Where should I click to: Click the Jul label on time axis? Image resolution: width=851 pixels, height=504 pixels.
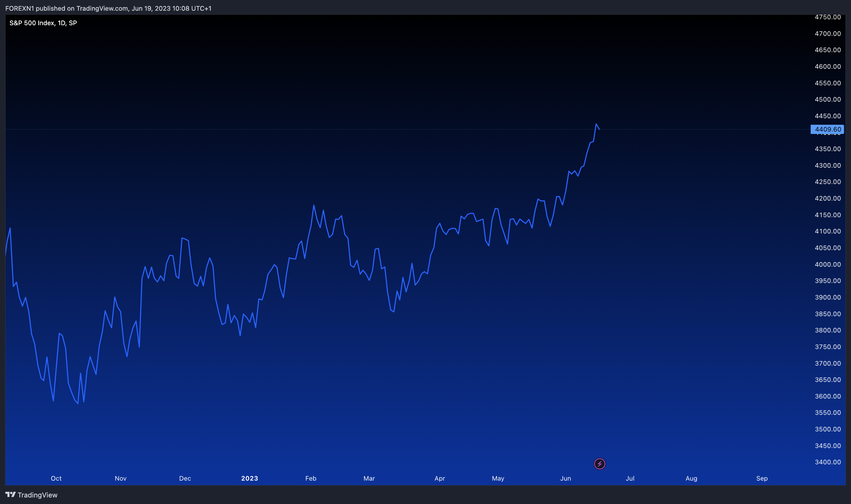click(630, 479)
